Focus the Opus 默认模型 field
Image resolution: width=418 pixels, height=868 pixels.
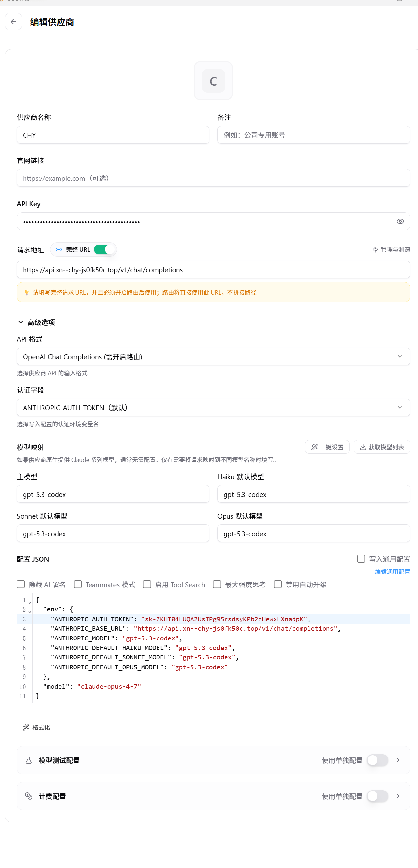[313, 534]
